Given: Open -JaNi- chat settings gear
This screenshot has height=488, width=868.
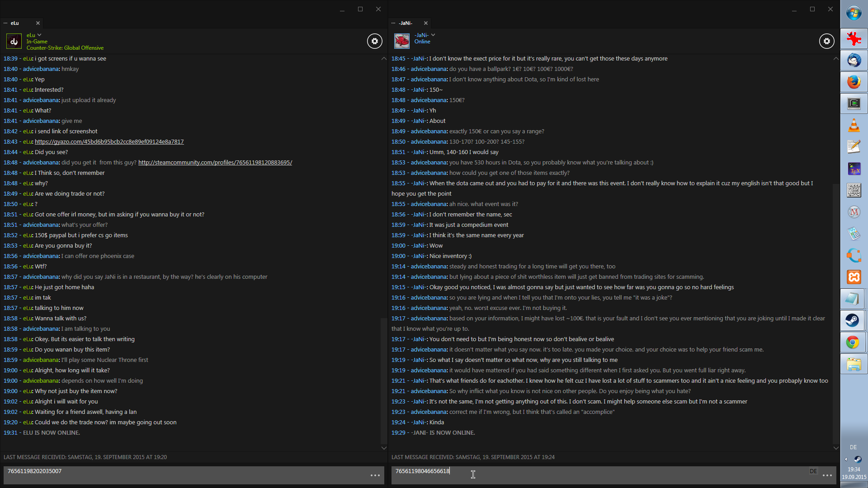Looking at the screenshot, I should 826,41.
